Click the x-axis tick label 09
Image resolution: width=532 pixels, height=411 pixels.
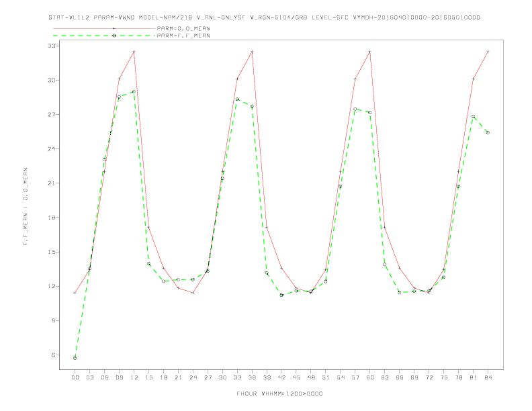(x=119, y=377)
